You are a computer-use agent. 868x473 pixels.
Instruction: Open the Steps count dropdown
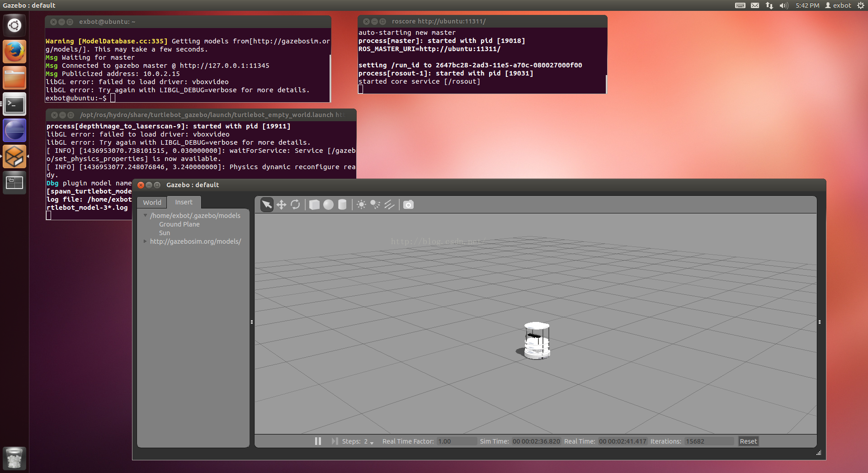coord(369,441)
